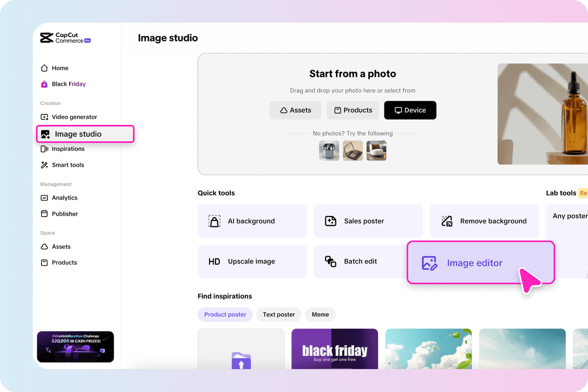Image resolution: width=588 pixels, height=392 pixels.
Task: Select the earbuds sample photo
Action: click(x=329, y=151)
